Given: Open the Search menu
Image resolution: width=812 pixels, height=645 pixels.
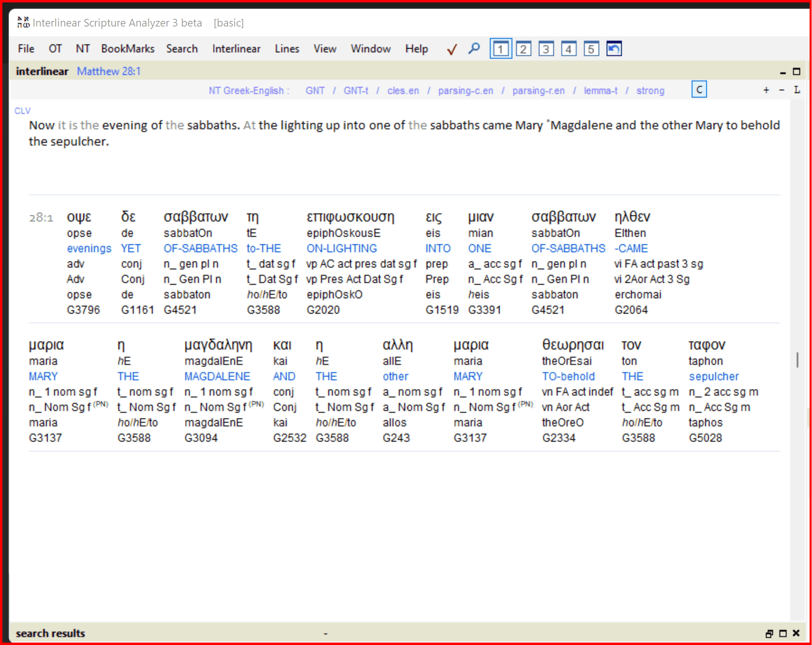Looking at the screenshot, I should tap(182, 49).
